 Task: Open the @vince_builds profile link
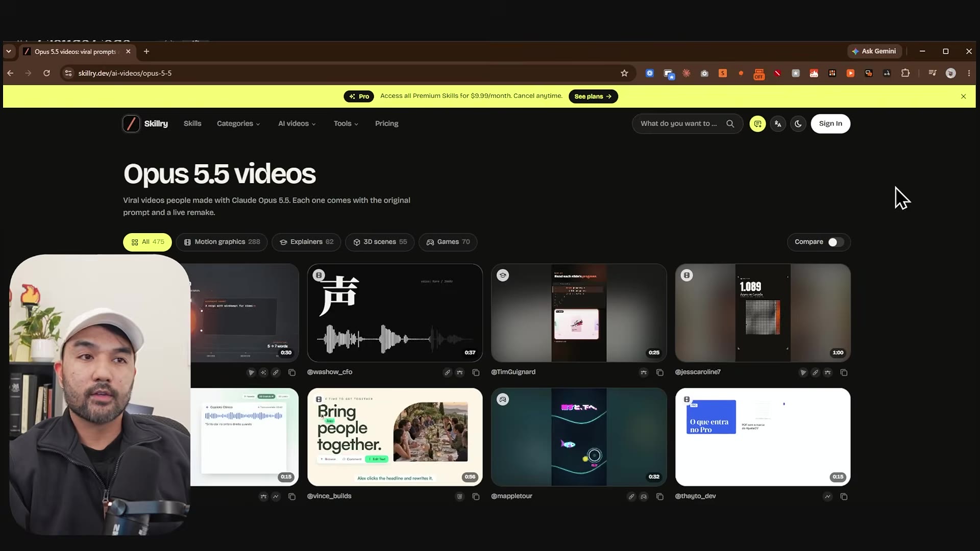coord(329,496)
